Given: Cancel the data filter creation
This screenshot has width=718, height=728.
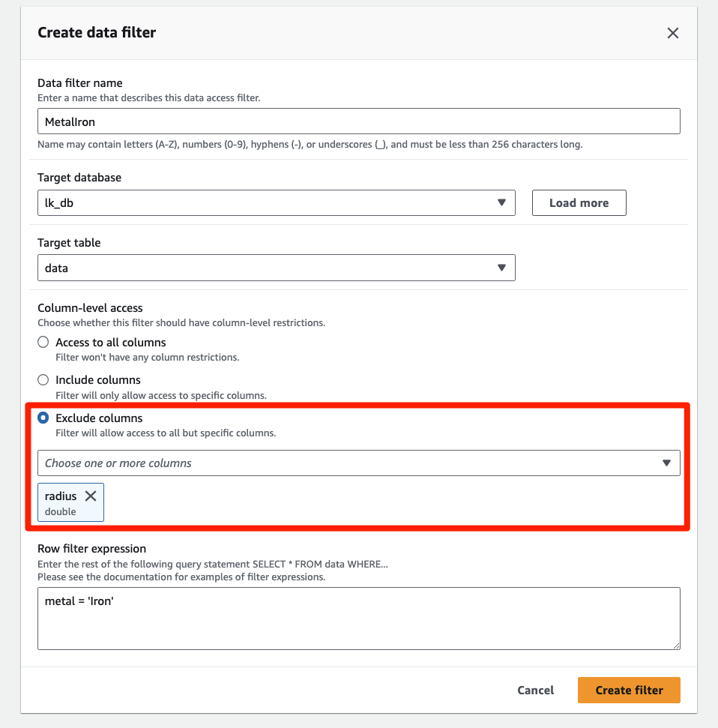Looking at the screenshot, I should [x=536, y=691].
